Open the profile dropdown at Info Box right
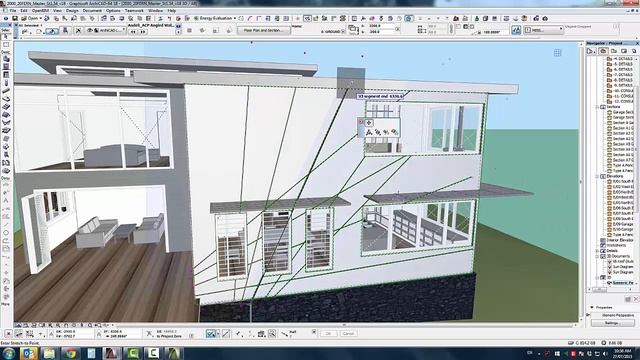 pos(544,30)
